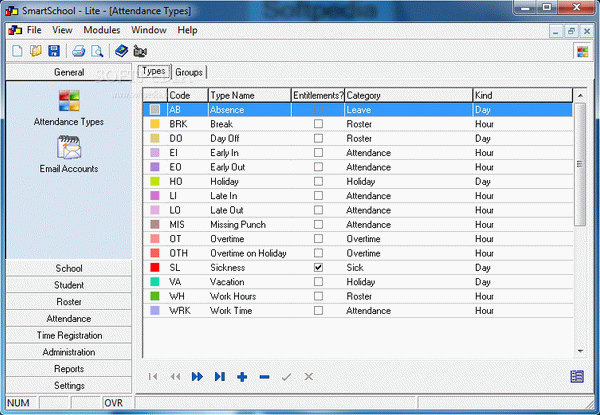Screen dimensions: 600x415
Task: Toggle Entitlements checkbox for Holiday
Action: click(318, 181)
